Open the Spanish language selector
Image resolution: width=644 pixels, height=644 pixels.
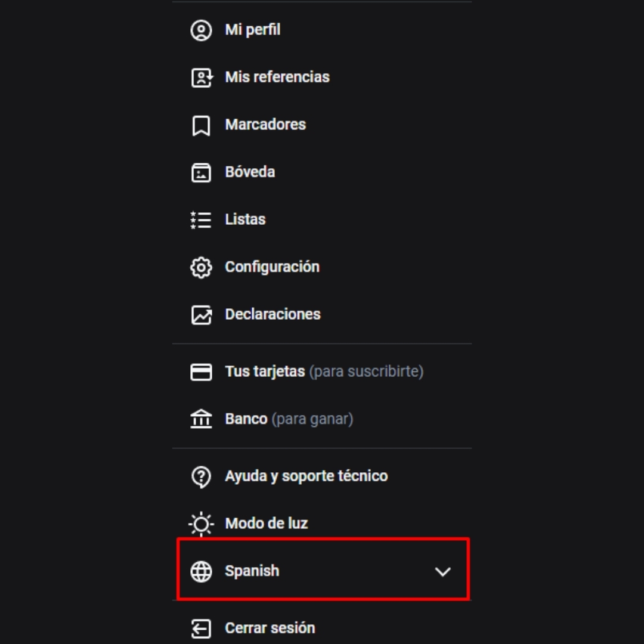click(x=252, y=571)
